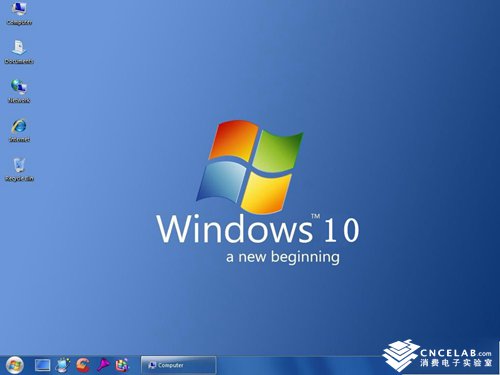The width and height of the screenshot is (500, 375).
Task: Click the blue computer quick launch icon
Action: (62, 365)
